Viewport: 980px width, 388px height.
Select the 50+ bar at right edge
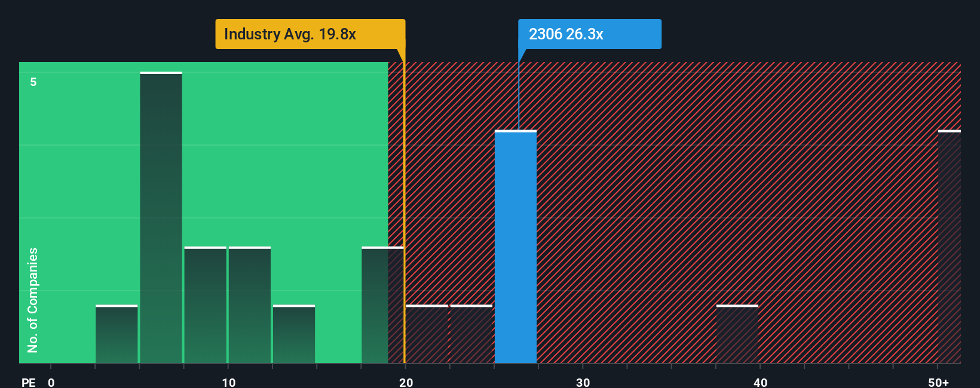pos(950,247)
